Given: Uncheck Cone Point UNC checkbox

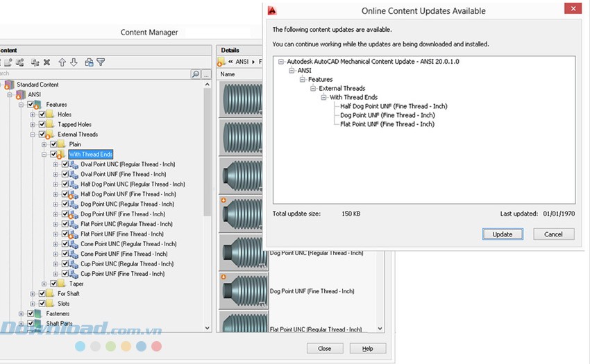Looking at the screenshot, I should click(65, 244).
